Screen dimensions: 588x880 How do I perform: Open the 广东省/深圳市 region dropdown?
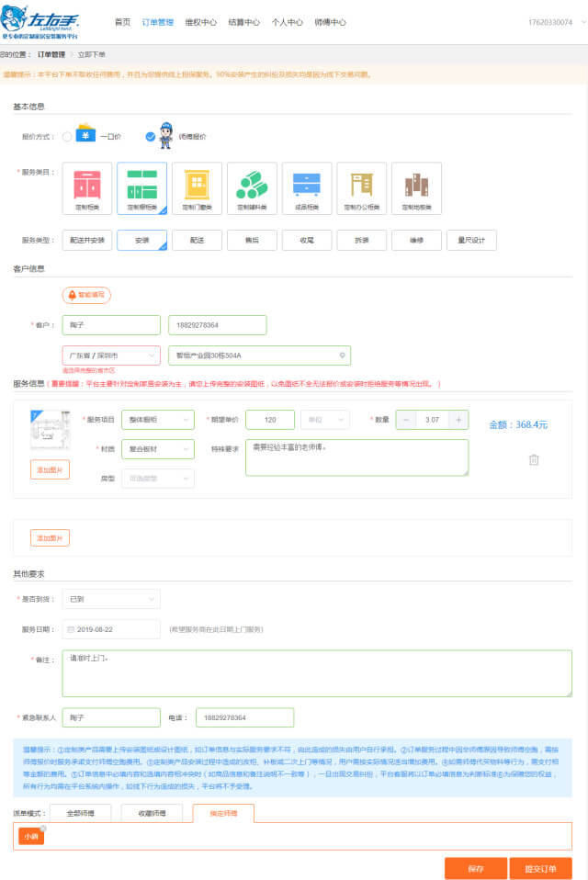(111, 355)
